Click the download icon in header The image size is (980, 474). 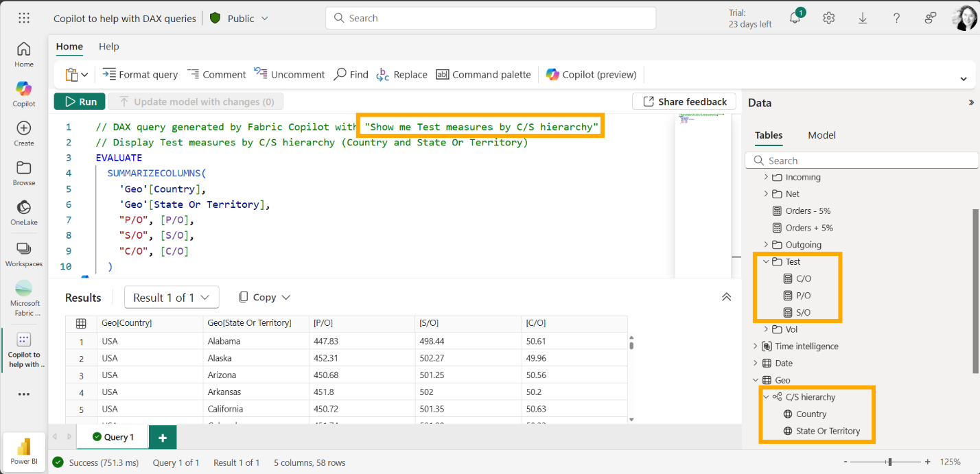click(863, 19)
